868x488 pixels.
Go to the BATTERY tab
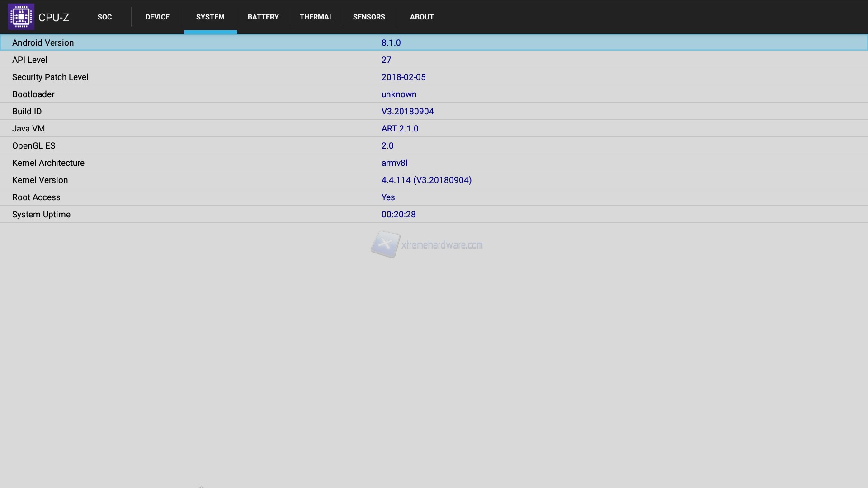[263, 17]
